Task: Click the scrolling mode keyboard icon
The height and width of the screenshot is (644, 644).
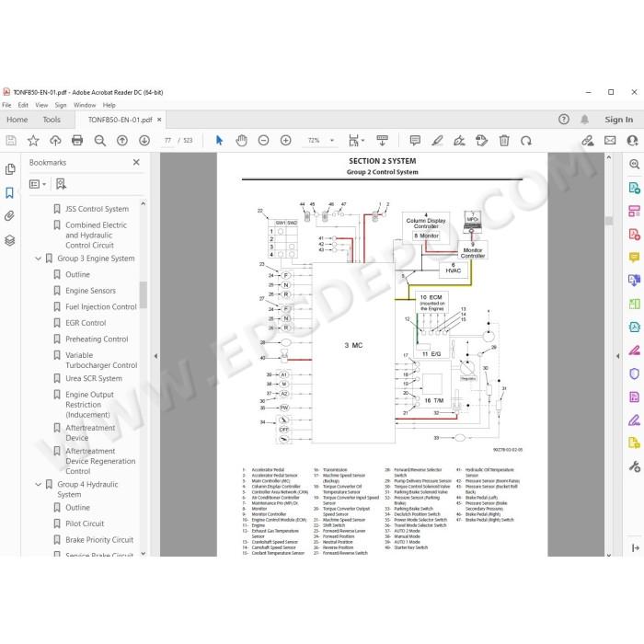Action: coord(382,141)
